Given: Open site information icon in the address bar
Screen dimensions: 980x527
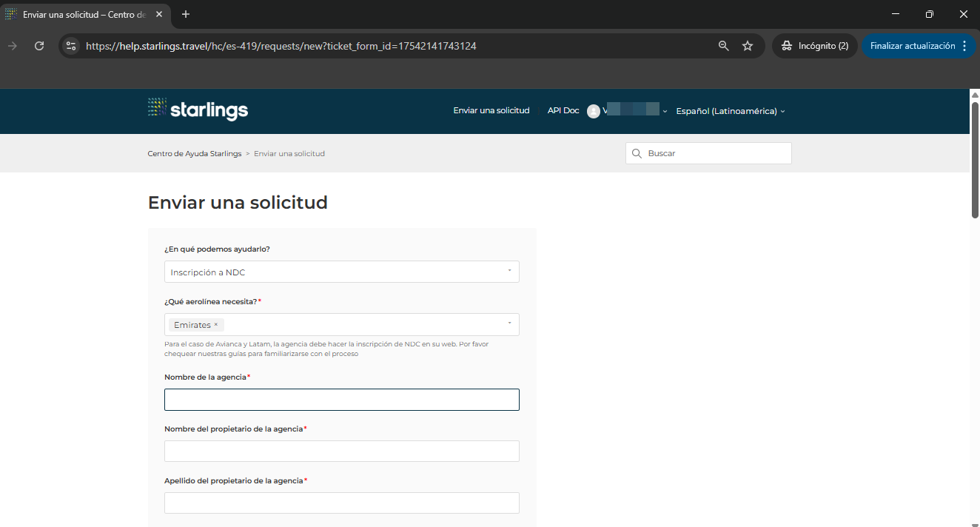Looking at the screenshot, I should click(x=71, y=46).
